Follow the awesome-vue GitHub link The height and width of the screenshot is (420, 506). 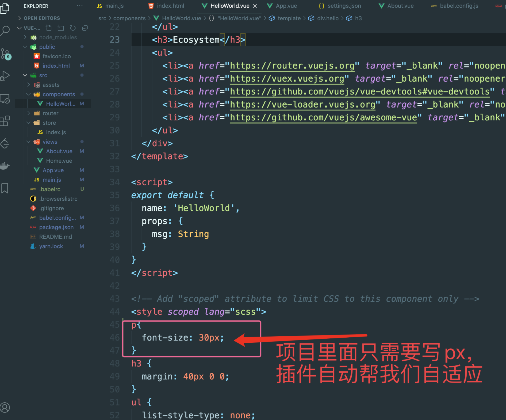[x=323, y=117]
